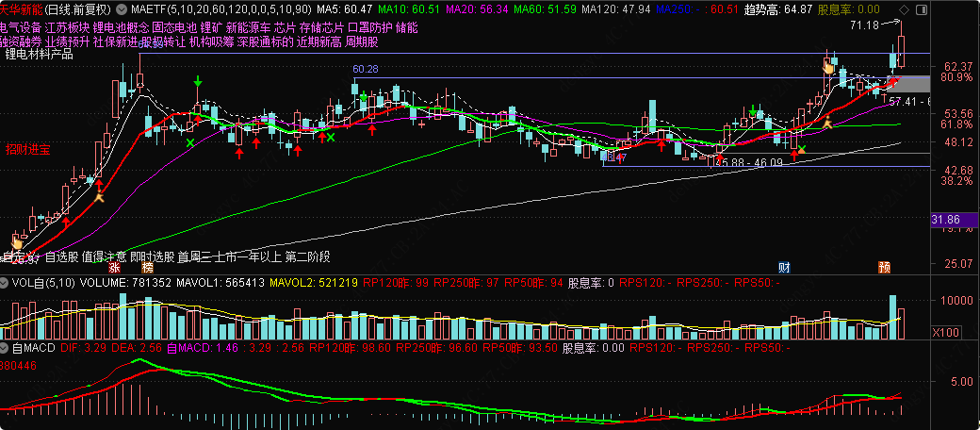Open the 口罩防护 concept tag
This screenshot has width=980, height=430.
[368, 26]
